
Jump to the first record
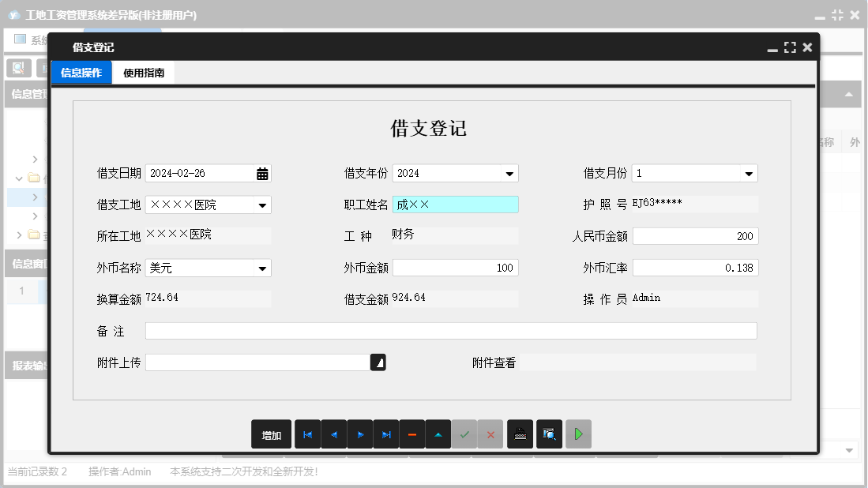click(x=308, y=434)
